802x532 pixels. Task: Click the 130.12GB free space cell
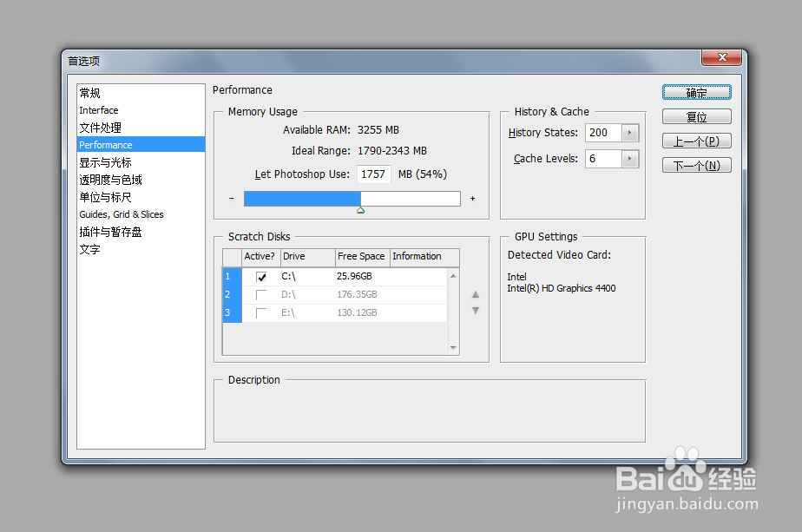click(x=357, y=312)
